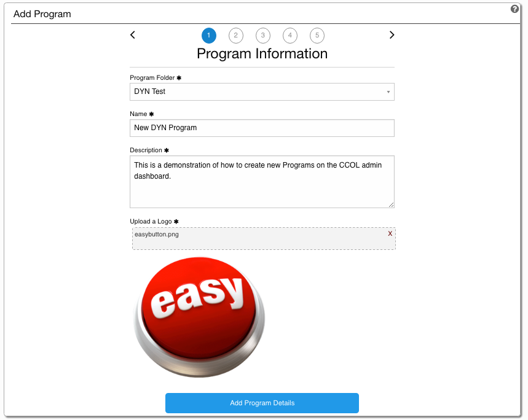This screenshot has height=420, width=528.
Task: Click inside the Description text area
Action: coord(262,182)
